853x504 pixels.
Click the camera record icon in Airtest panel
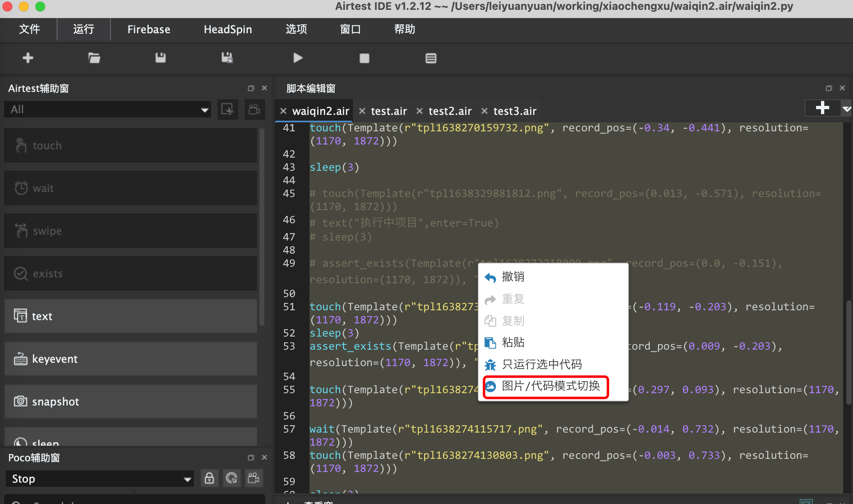point(255,110)
